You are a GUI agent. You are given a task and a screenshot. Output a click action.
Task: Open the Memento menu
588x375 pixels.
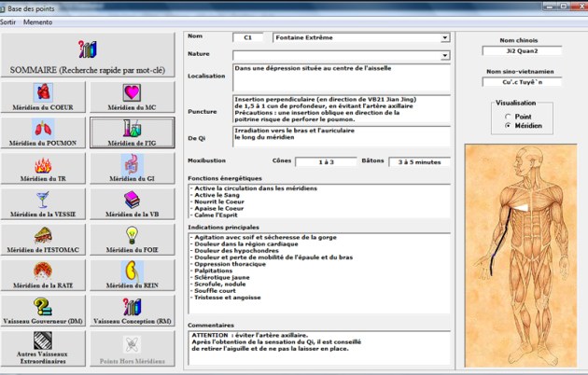coord(37,21)
